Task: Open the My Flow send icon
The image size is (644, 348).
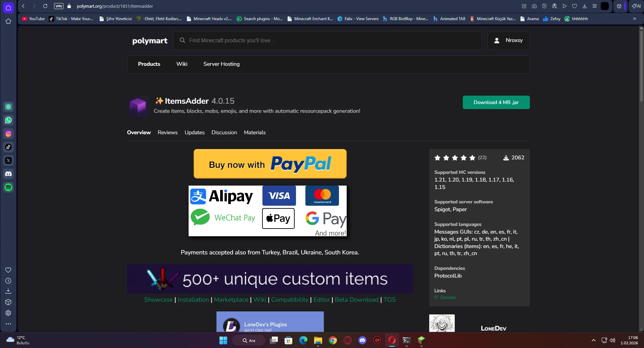Action: [564, 6]
